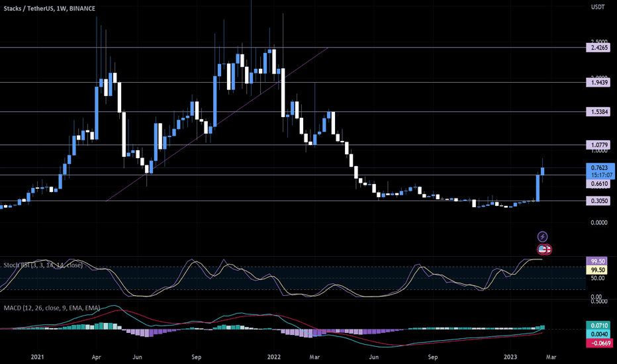Select the 1.5384 price level label
This screenshot has height=364, width=617.
598,112
